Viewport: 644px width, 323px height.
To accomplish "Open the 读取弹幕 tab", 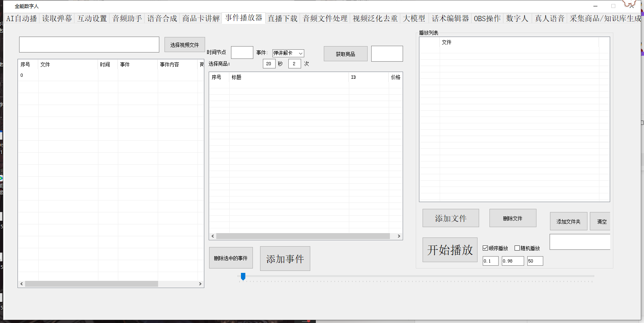I will (x=57, y=18).
